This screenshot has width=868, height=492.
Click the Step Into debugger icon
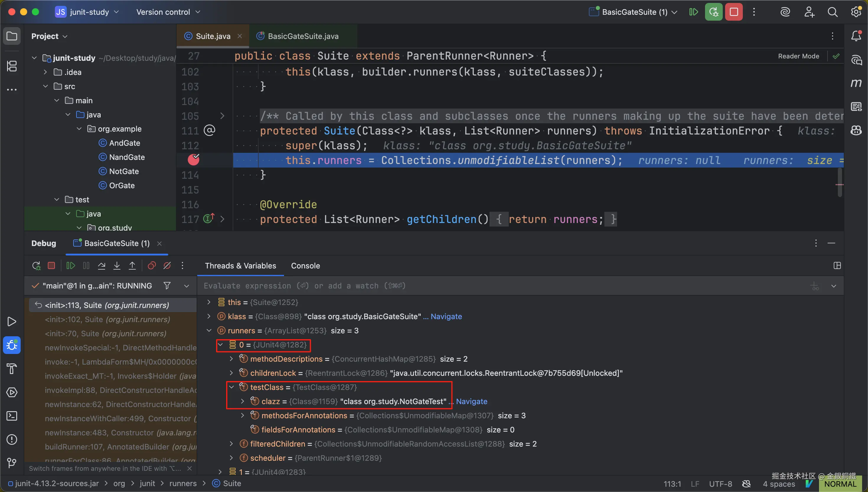point(117,265)
